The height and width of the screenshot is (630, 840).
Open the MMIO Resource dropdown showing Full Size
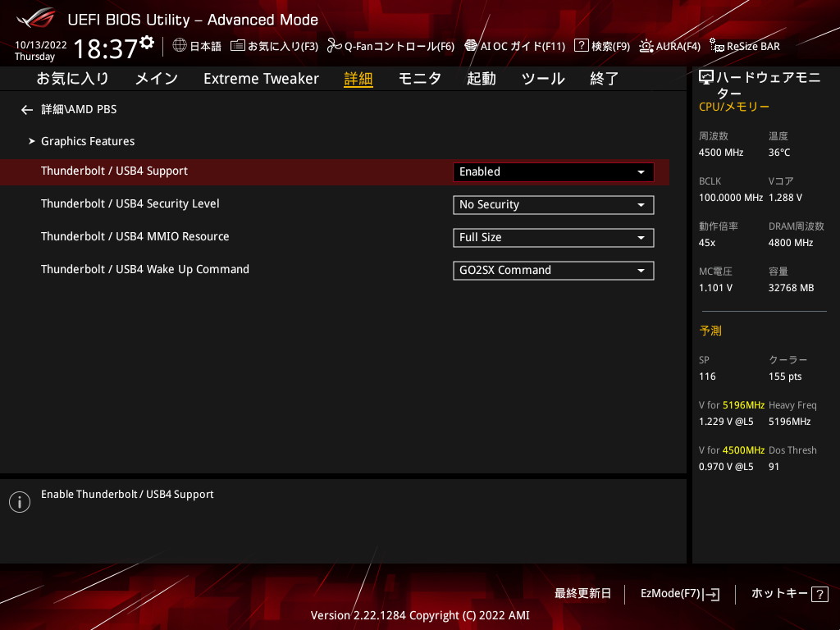pyautogui.click(x=554, y=237)
